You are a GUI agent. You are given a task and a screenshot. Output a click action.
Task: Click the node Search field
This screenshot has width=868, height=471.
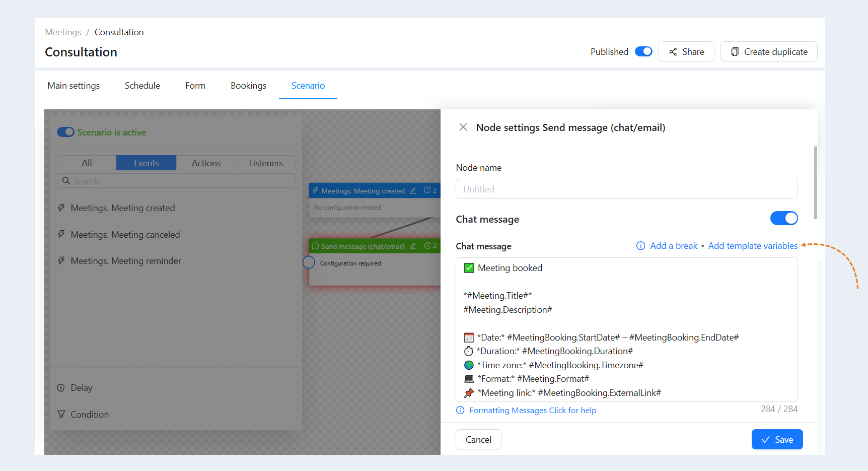pyautogui.click(x=176, y=181)
